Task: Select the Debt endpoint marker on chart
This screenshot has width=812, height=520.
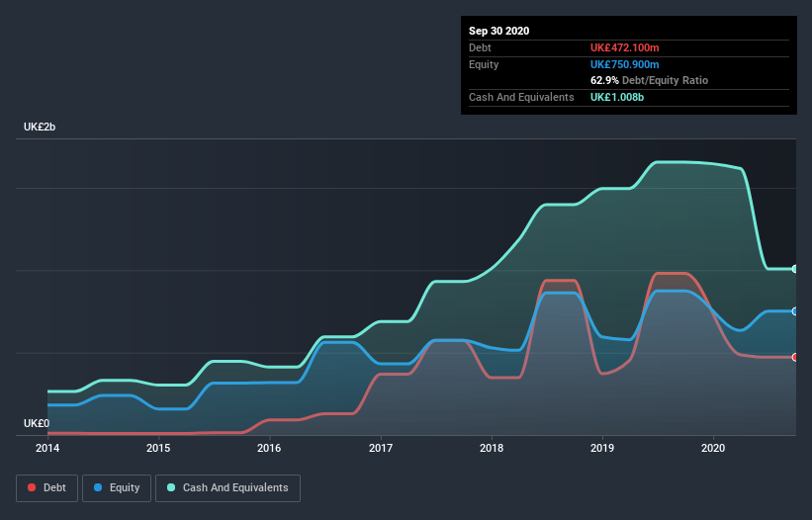Action: [795, 357]
